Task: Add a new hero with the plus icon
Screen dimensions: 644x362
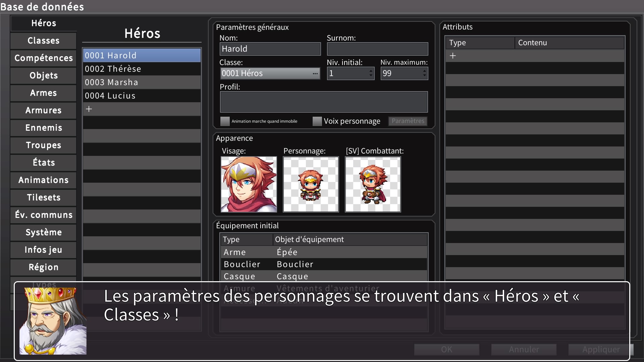Action: click(x=89, y=109)
